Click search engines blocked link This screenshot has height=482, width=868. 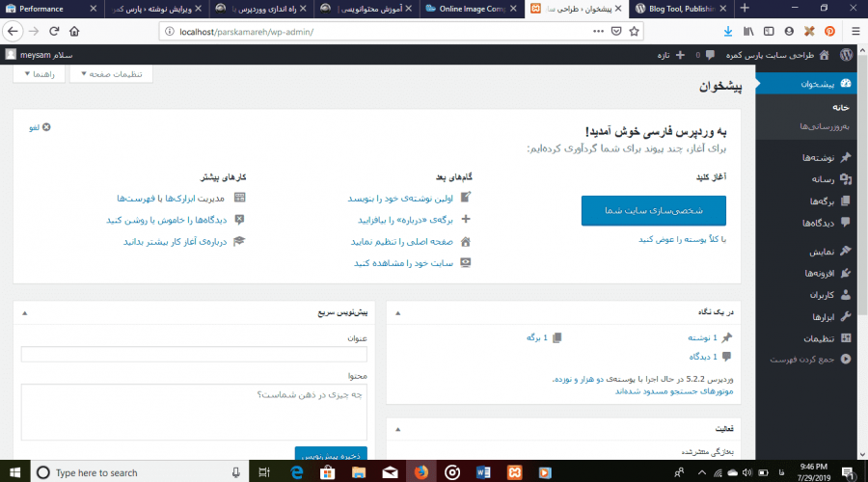coord(674,391)
